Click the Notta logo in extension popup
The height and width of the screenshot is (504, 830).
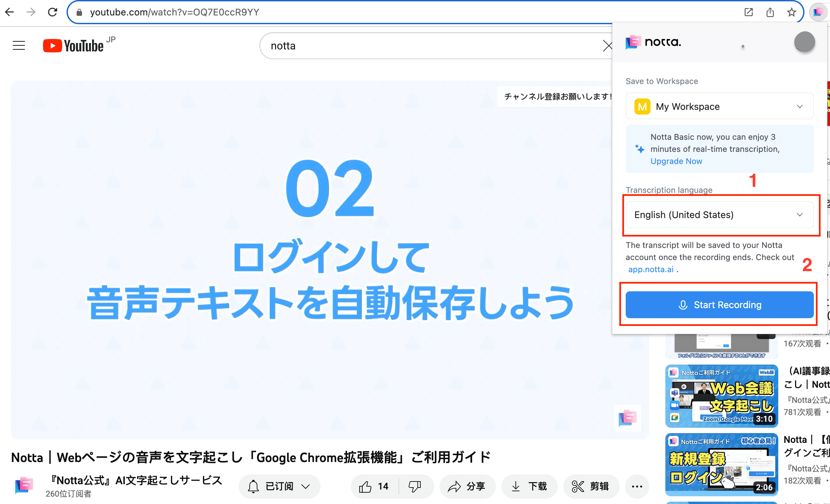[653, 42]
